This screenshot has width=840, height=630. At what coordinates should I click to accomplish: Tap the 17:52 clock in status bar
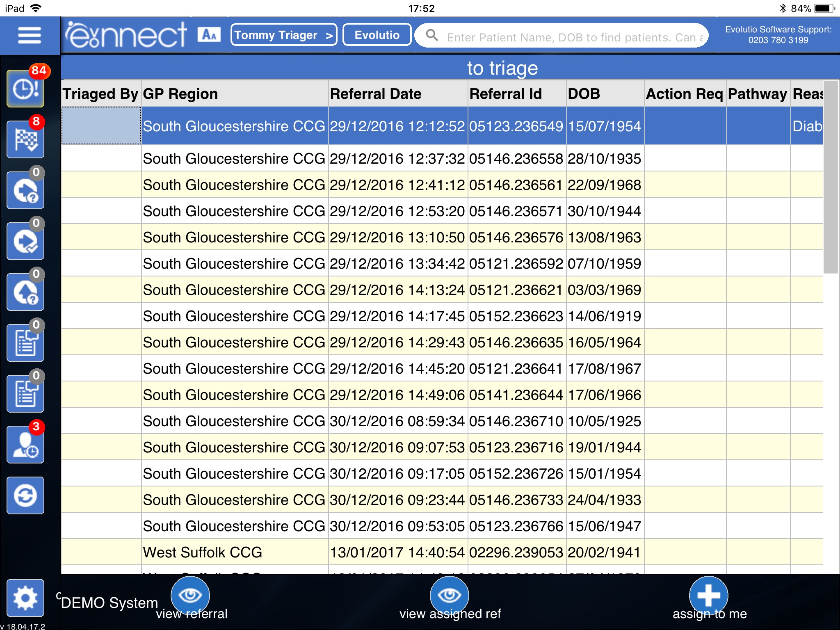[421, 8]
